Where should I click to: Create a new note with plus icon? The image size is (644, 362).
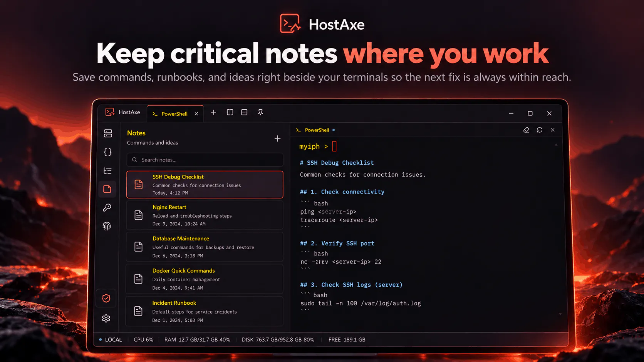277,138
